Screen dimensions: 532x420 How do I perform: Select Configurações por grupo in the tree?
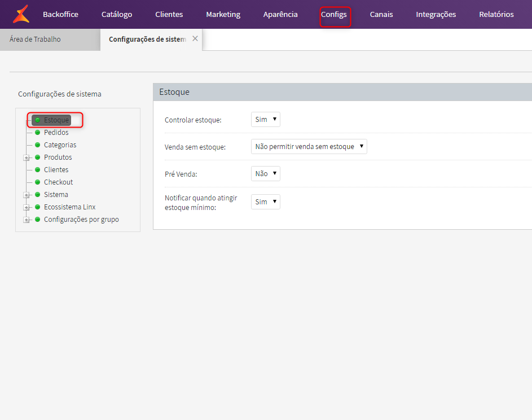click(x=81, y=220)
